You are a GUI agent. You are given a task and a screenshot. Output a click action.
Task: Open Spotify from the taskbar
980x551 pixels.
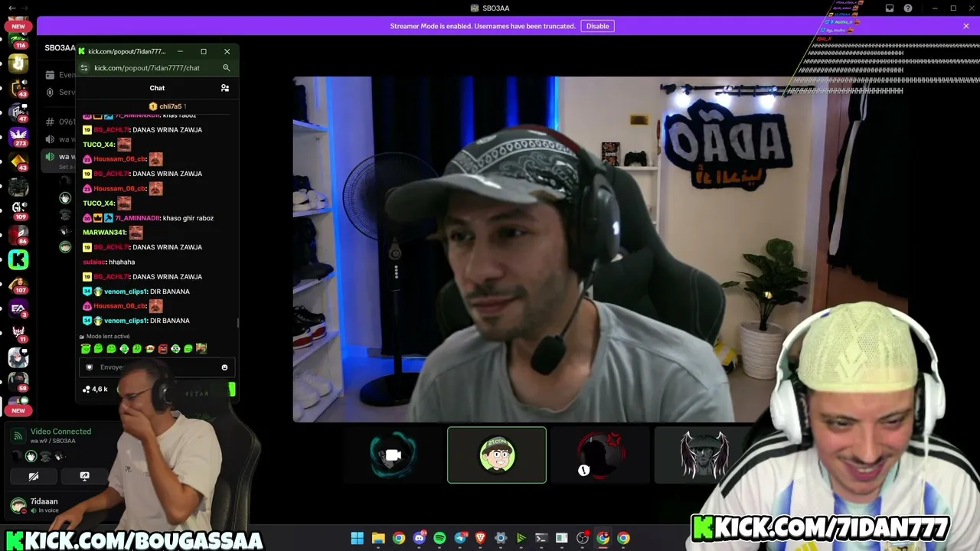(439, 538)
